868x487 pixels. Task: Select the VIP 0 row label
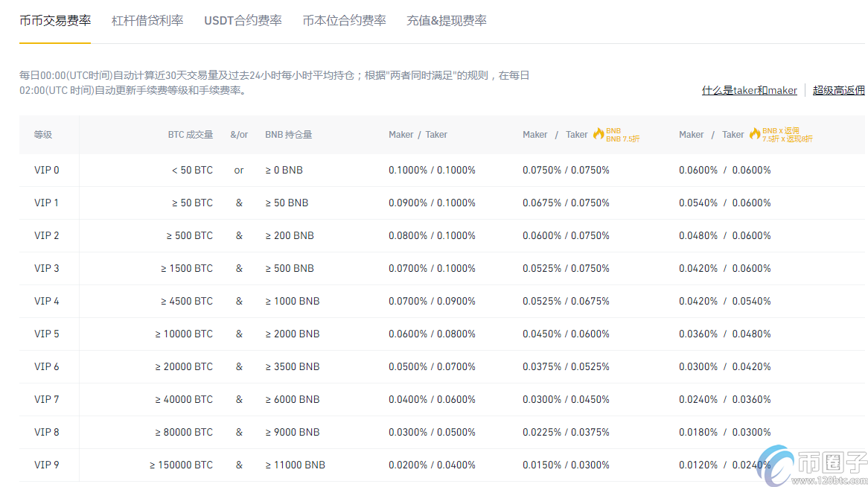pyautogui.click(x=47, y=170)
